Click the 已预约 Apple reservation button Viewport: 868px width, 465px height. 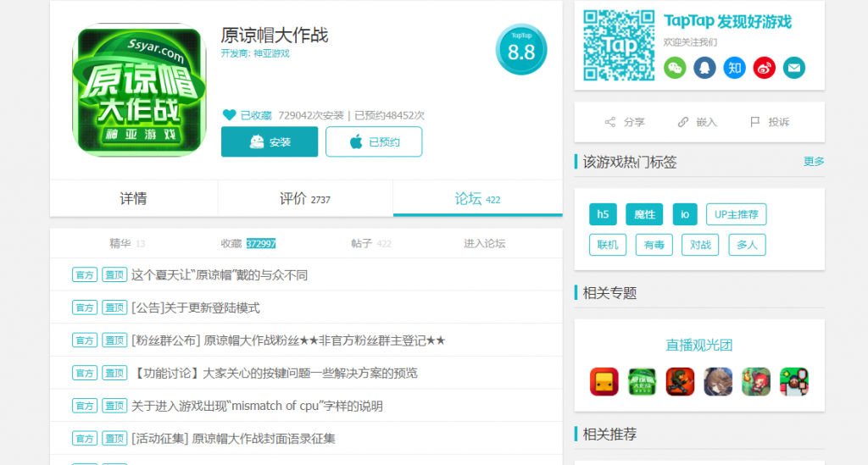[374, 142]
